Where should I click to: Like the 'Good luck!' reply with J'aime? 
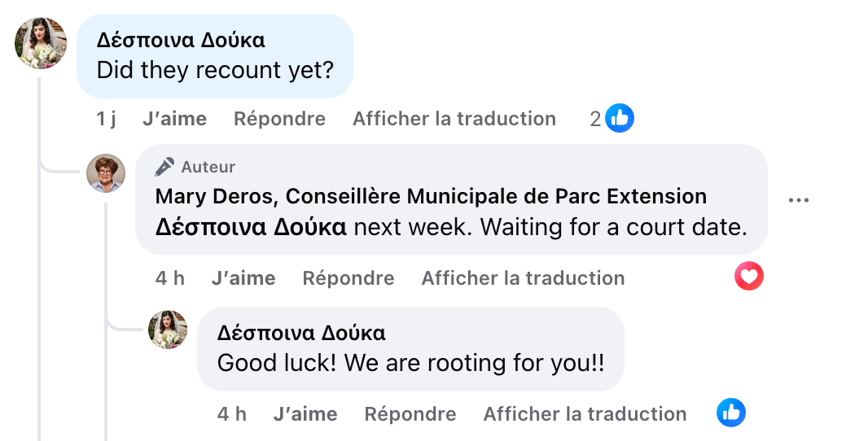(305, 413)
